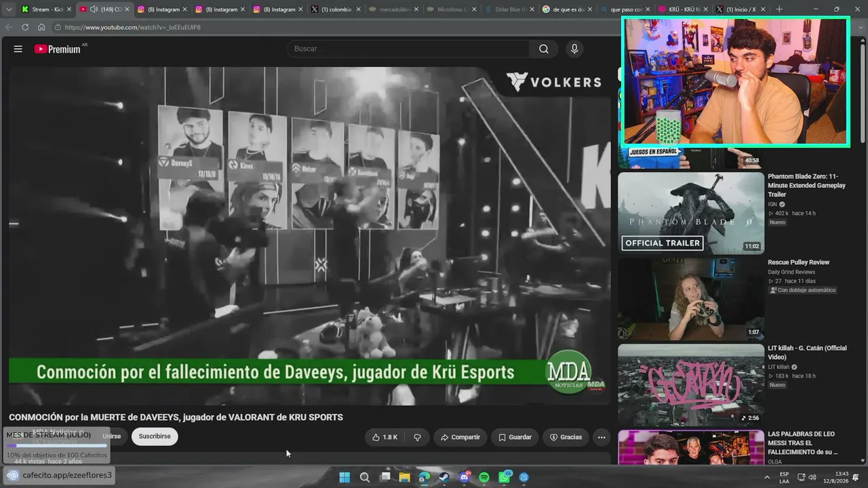Click the search magnifier button
Viewport: 868px width, 488px height.
coord(544,49)
